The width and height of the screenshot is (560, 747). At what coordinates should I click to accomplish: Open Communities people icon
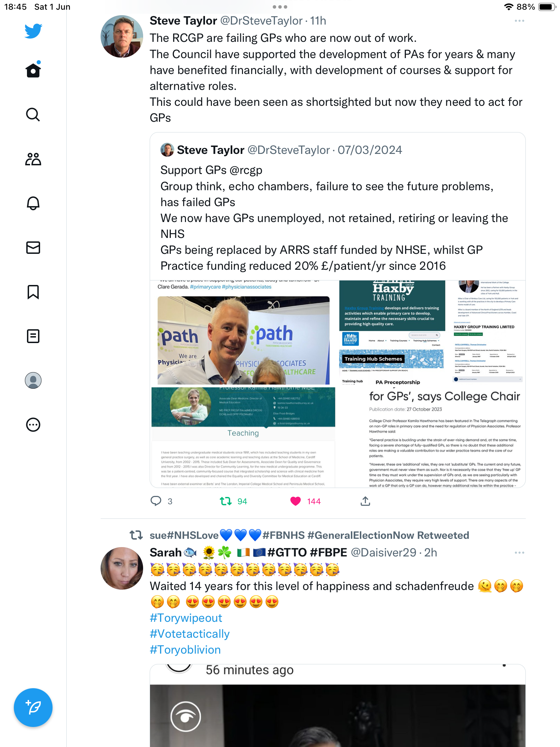33,159
